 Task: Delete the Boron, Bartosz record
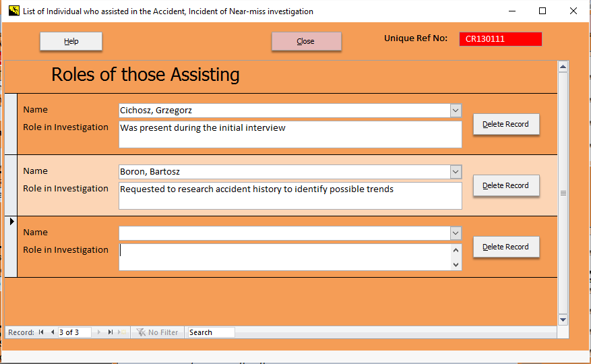506,185
